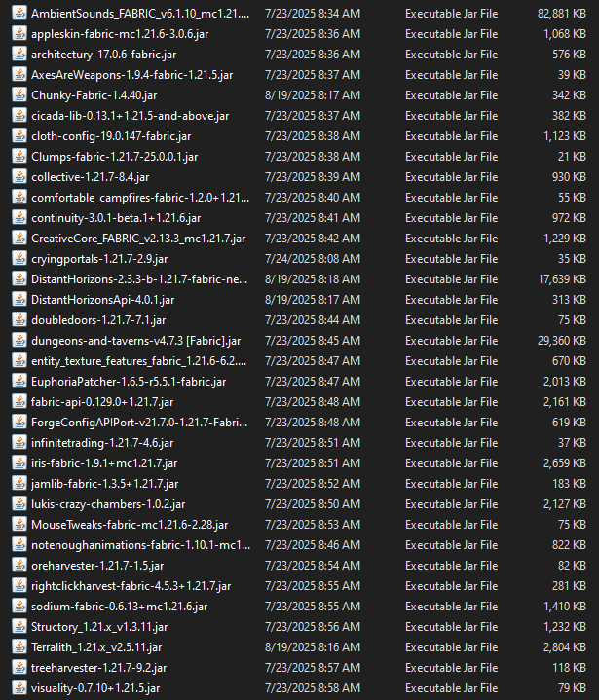Click the 7/24/2025 8:08 AM date

313,259
